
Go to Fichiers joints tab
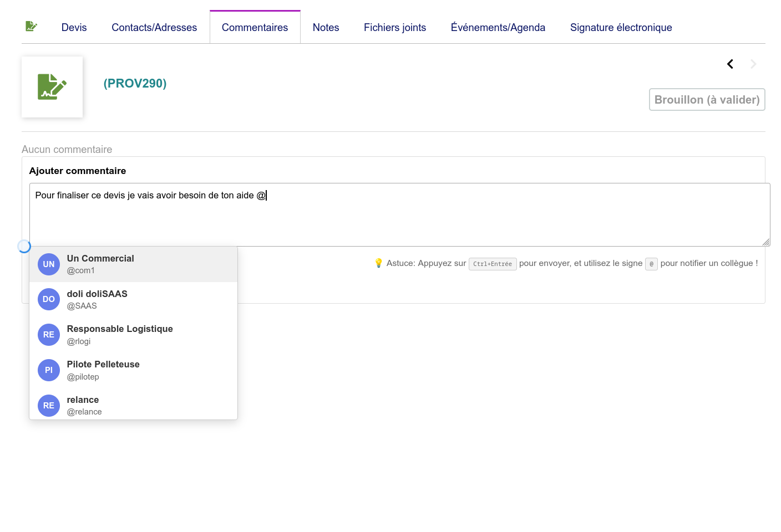pos(394,28)
